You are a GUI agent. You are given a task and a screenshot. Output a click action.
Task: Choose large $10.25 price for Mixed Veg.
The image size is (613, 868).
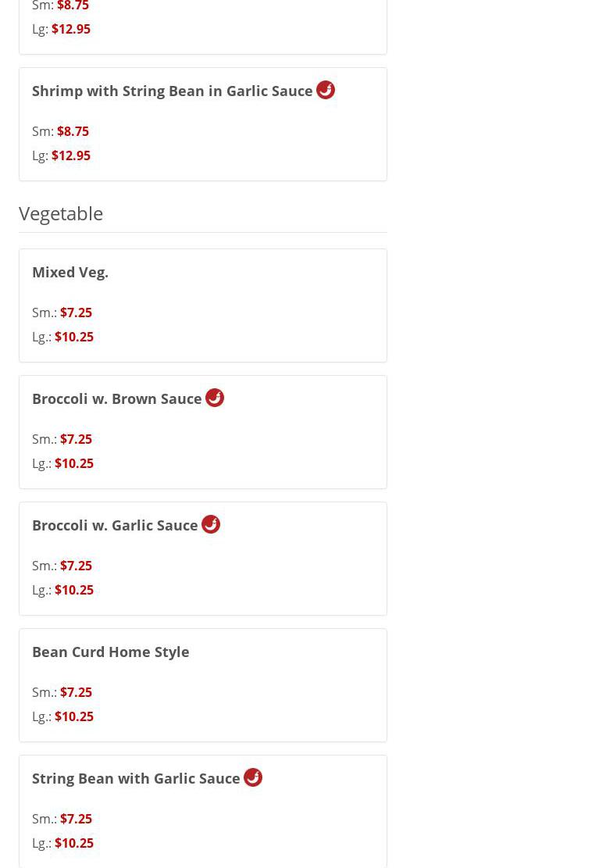[73, 337]
